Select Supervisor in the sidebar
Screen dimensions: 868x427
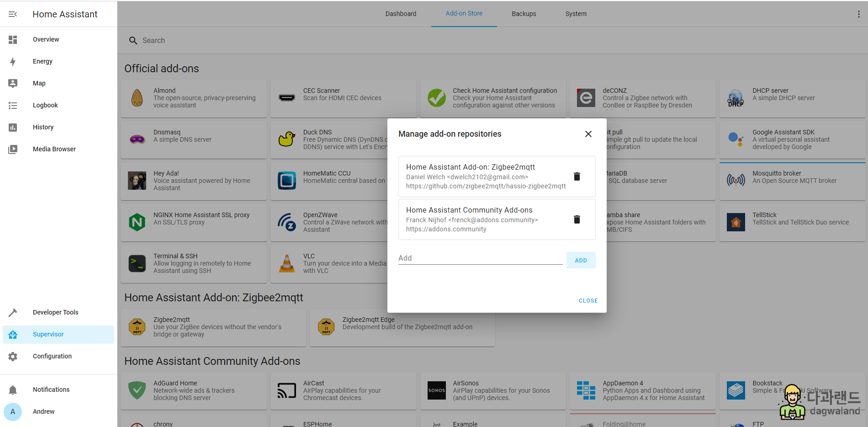point(58,334)
